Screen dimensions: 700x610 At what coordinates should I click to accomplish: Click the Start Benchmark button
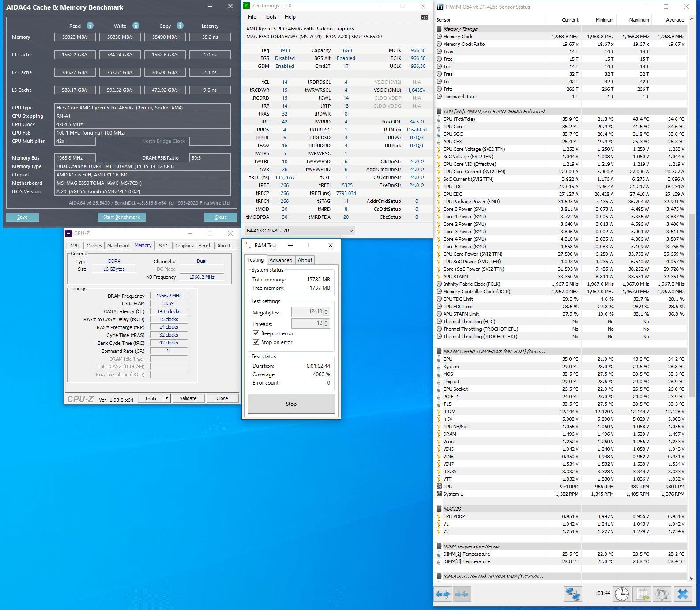point(121,217)
